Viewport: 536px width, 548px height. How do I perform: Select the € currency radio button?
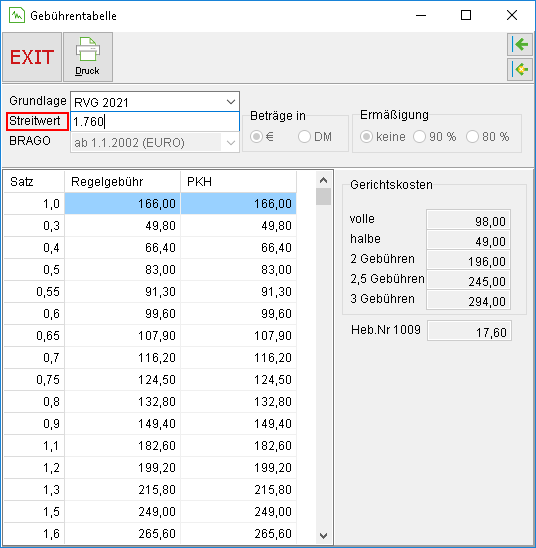[x=256, y=136]
